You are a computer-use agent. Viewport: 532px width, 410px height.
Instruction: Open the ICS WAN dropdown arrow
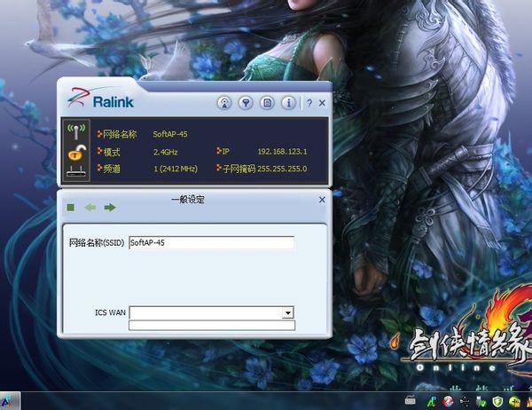pyautogui.click(x=287, y=312)
